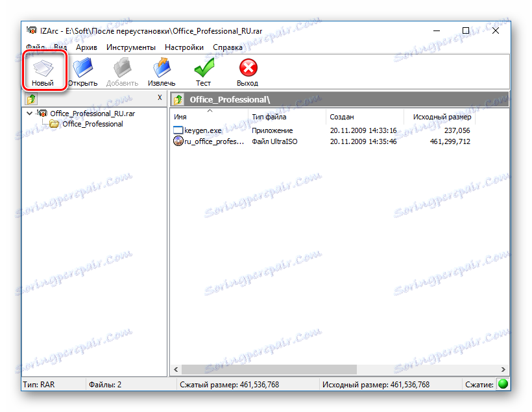The height and width of the screenshot is (412, 532).
Task: Click date 20.11.2009 14:35:46
Action: (x=363, y=141)
